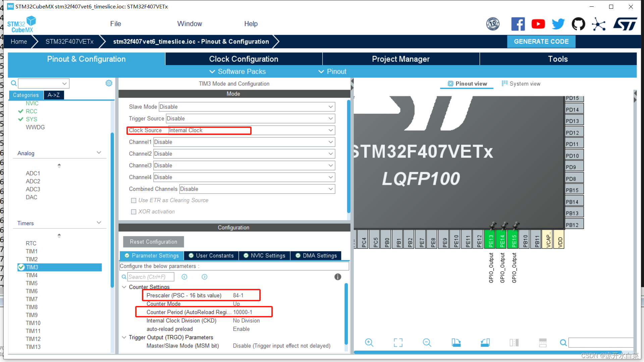Click the pin search magnifier icon

[x=563, y=343]
